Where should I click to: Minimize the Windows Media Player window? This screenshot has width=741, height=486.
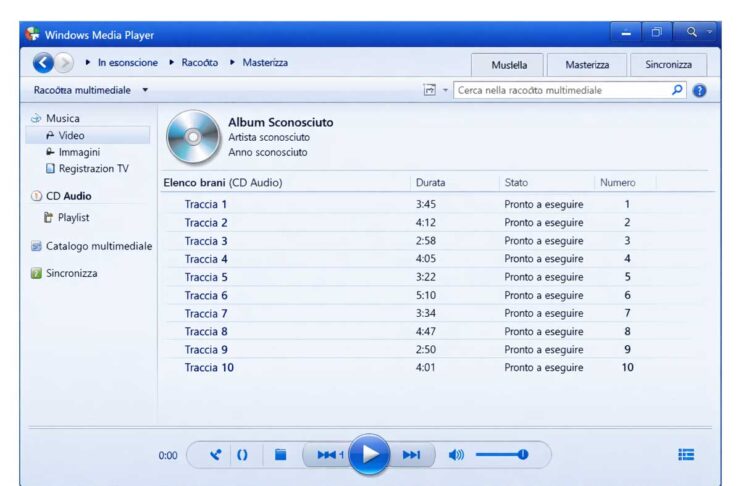(x=626, y=32)
